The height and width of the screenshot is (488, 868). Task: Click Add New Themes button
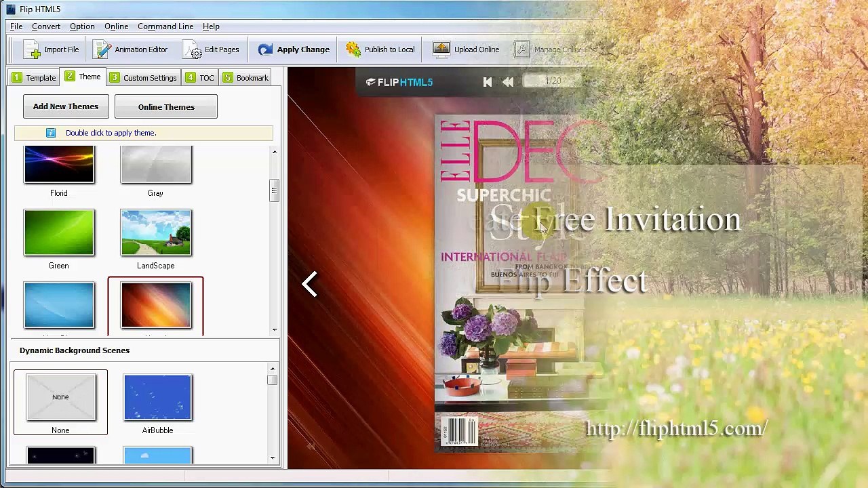66,106
